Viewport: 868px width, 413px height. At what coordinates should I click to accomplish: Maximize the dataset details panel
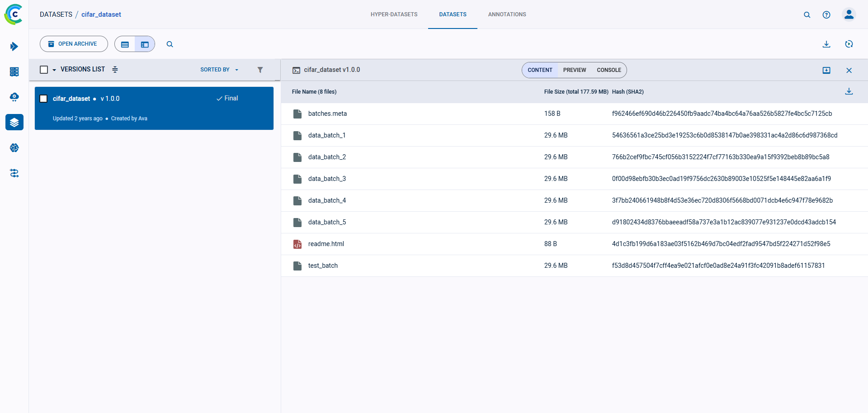tap(826, 70)
